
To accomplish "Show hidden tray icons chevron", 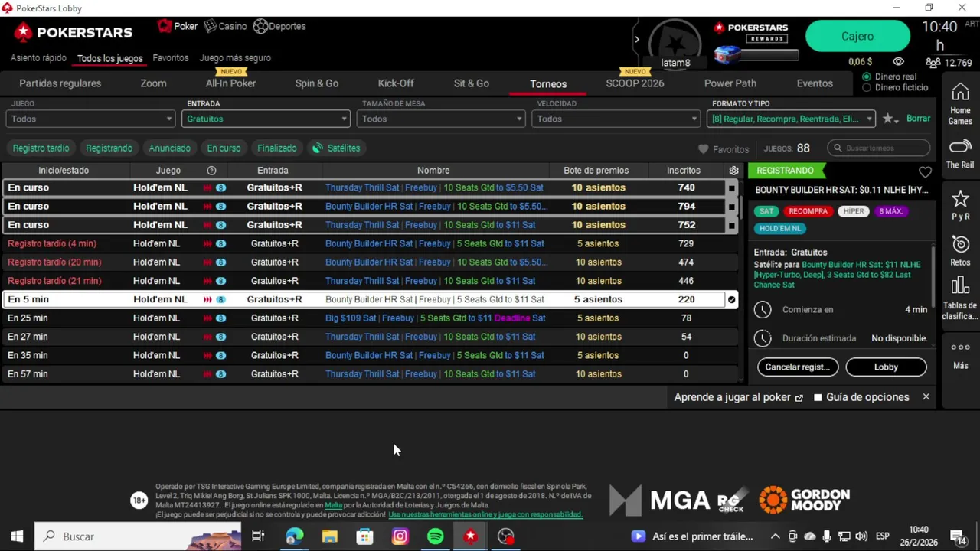I will tap(775, 536).
